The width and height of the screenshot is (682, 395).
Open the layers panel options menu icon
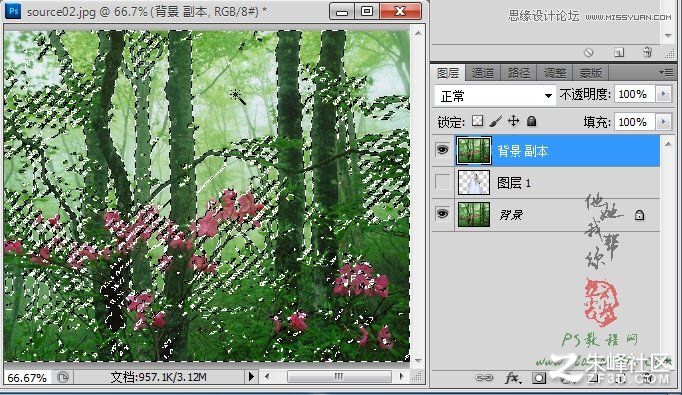[x=666, y=73]
